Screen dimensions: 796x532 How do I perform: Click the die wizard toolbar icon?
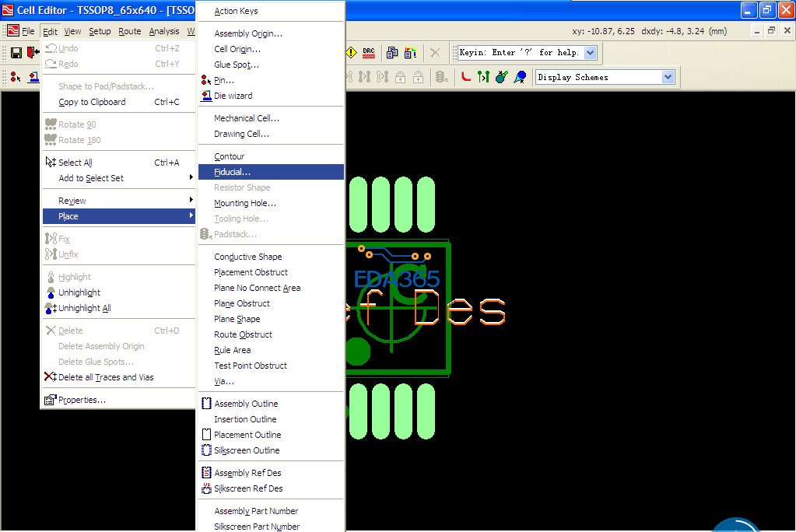(x=33, y=77)
